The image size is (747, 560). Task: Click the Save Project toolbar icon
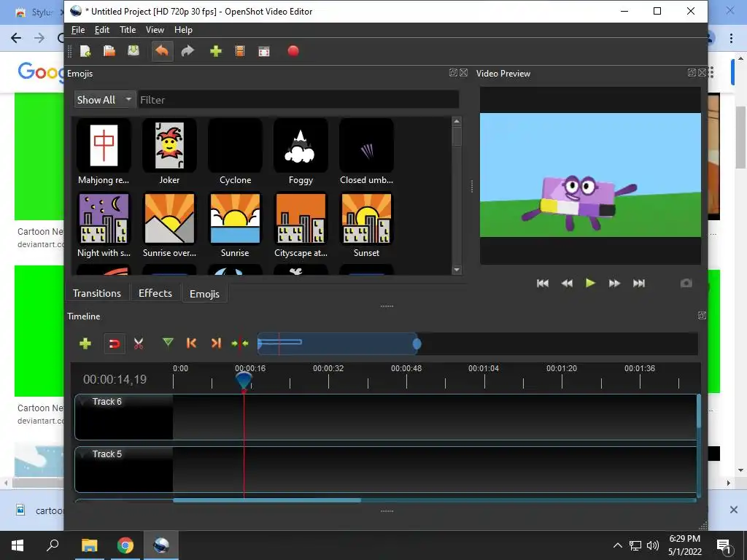(133, 50)
